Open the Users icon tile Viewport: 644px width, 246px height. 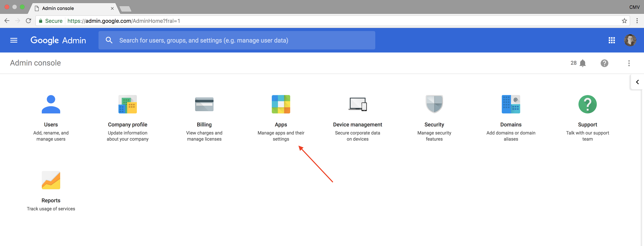[51, 104]
